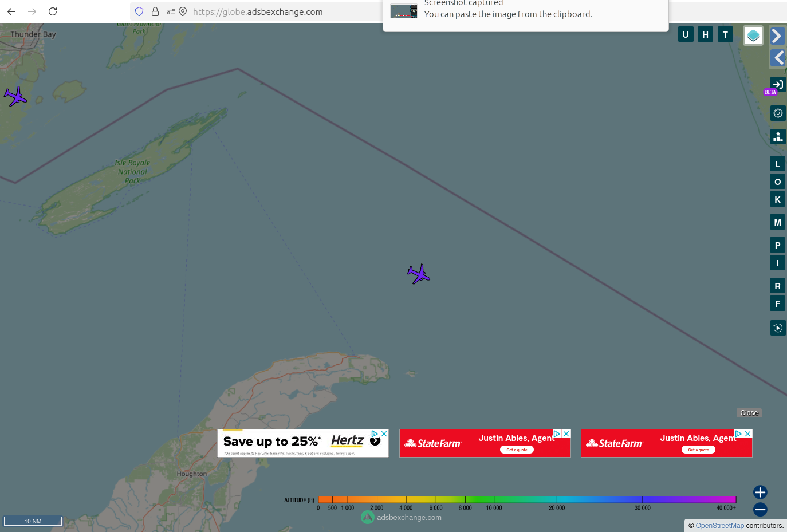
Task: Click the login arrow icon with BETA badge
Action: (777, 85)
